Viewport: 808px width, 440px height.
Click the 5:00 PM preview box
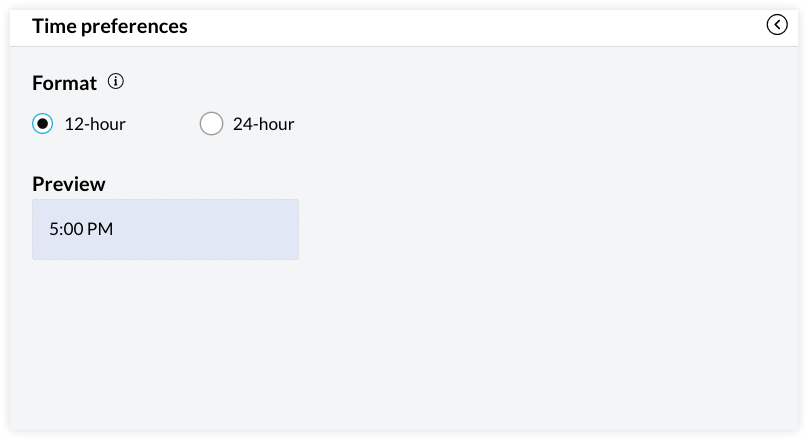(165, 229)
